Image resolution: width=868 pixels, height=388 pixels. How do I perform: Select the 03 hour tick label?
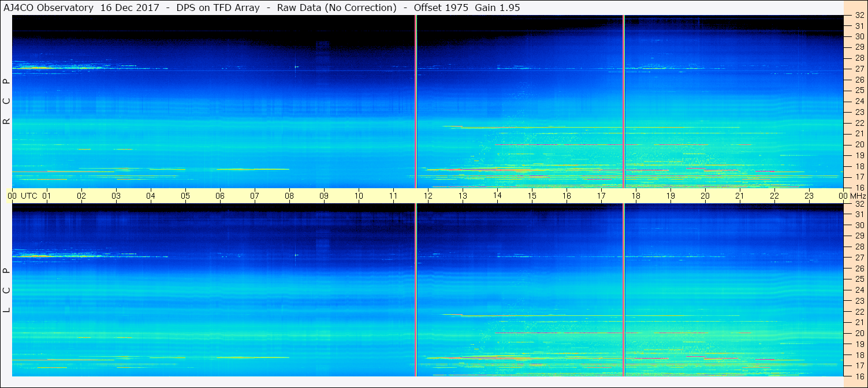coord(116,196)
